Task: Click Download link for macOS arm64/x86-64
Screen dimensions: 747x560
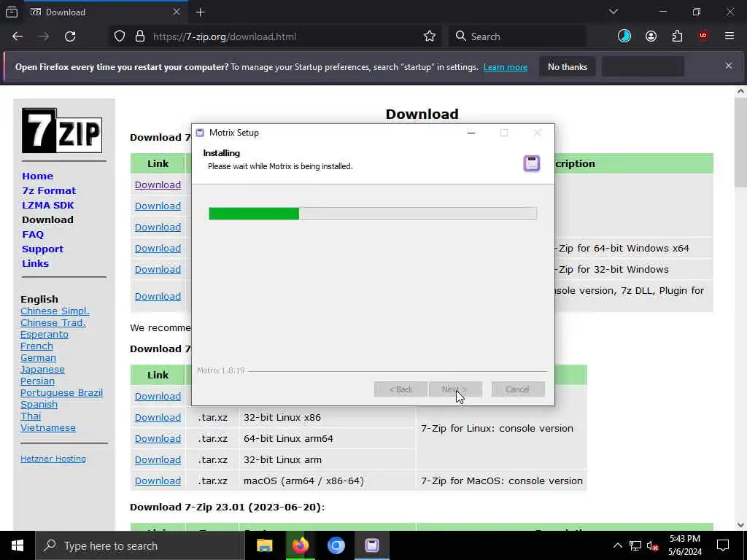Action: coord(158,481)
